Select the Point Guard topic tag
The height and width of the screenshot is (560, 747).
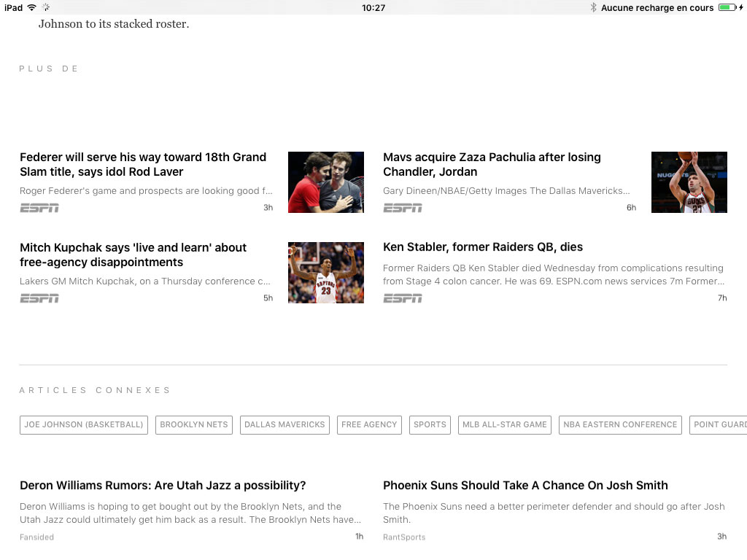719,425
